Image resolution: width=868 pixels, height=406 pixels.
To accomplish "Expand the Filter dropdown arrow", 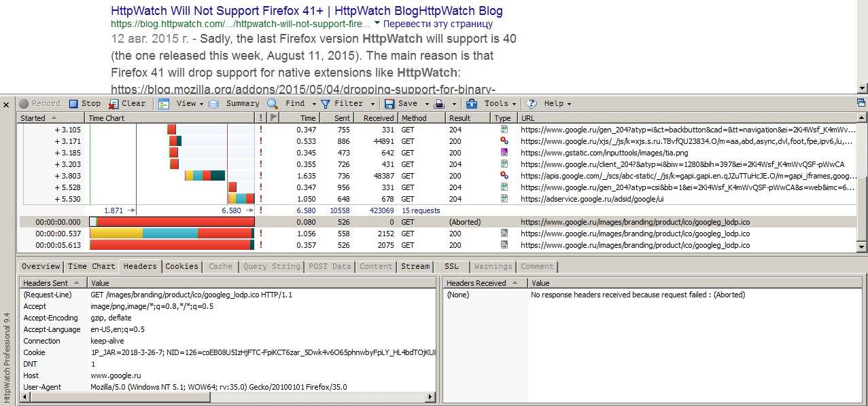I will [372, 104].
